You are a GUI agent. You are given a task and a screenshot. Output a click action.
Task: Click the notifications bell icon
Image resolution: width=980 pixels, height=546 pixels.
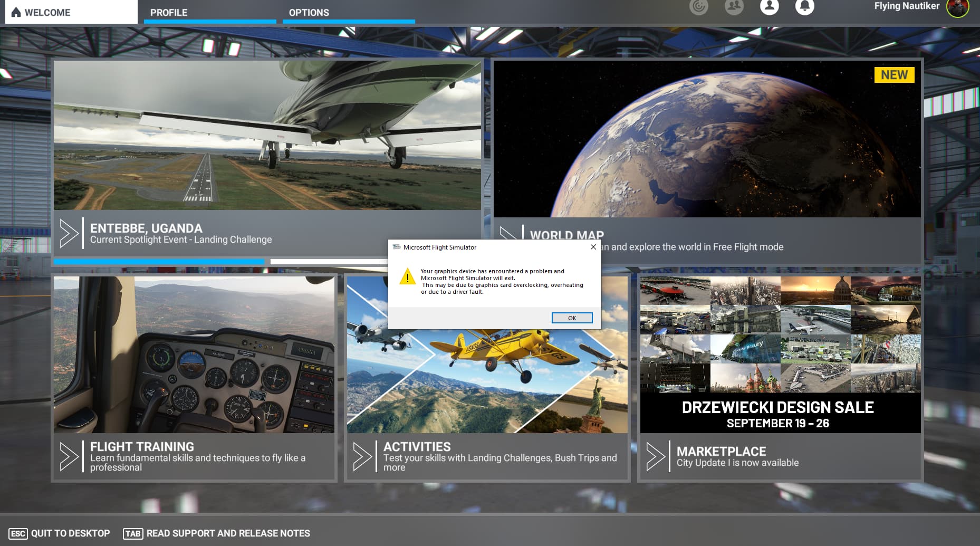coord(804,6)
